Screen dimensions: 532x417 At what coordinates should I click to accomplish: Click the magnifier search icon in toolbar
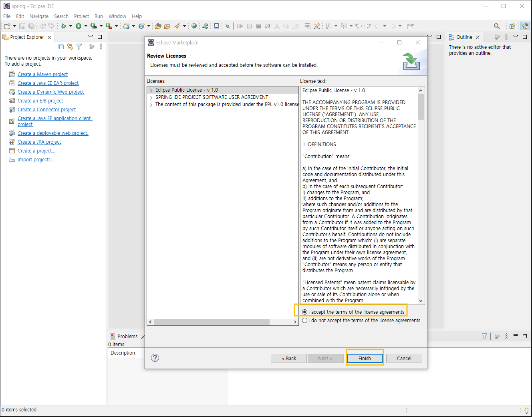pos(497,26)
